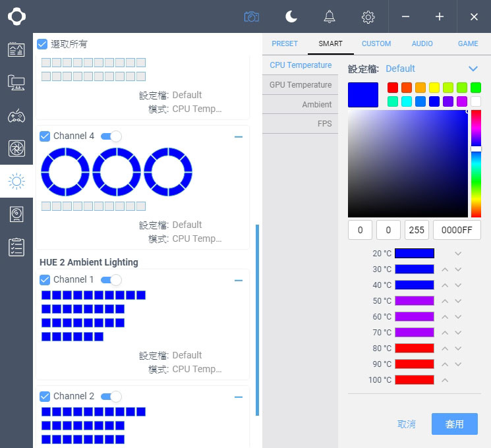Screen dimensions: 491x448
Task: Switch off Ambient Channel 1 toggle
Action: point(111,280)
